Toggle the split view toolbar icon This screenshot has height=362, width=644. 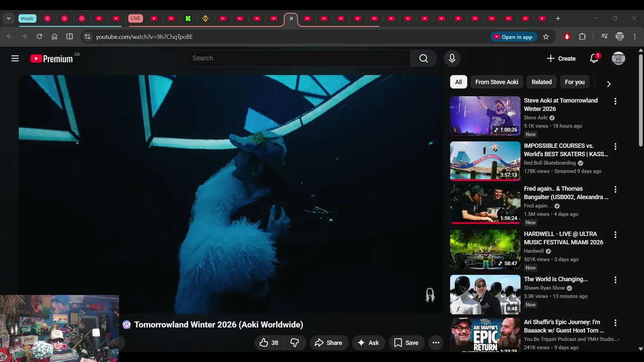pyautogui.click(x=69, y=37)
